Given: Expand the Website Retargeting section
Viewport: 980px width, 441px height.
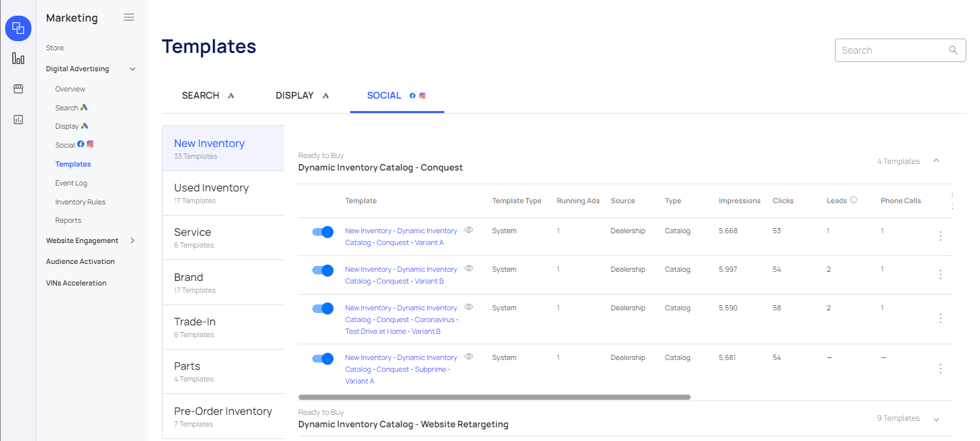Looking at the screenshot, I should (936, 419).
